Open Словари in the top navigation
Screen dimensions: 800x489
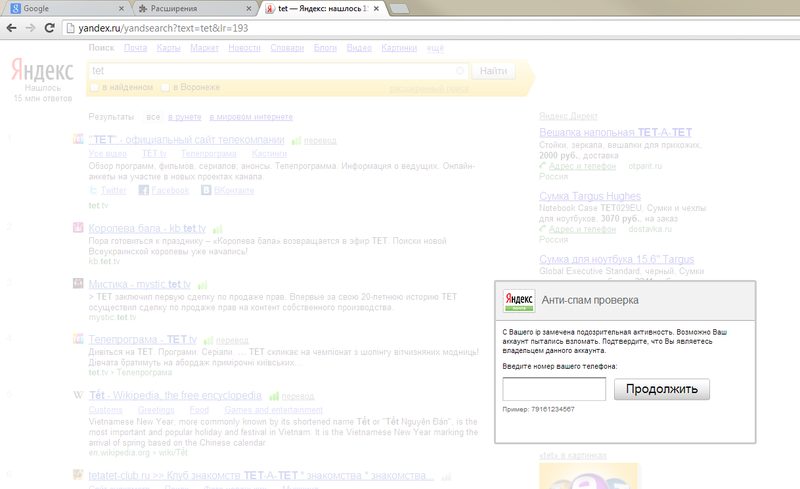click(x=287, y=48)
